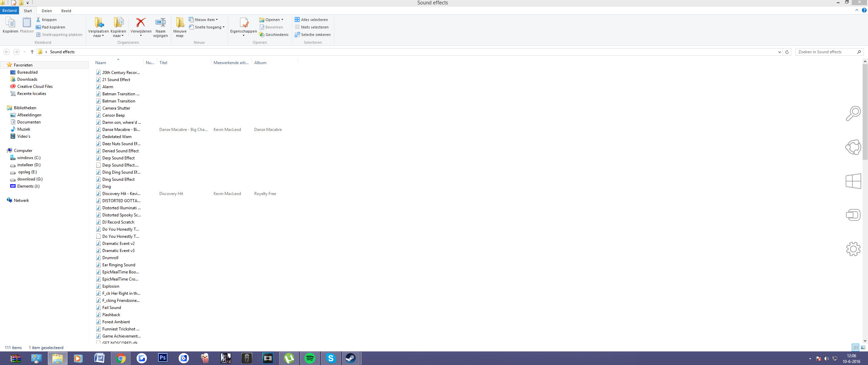Click the volume icon in system tray
The width and height of the screenshot is (868, 365).
pyautogui.click(x=826, y=359)
